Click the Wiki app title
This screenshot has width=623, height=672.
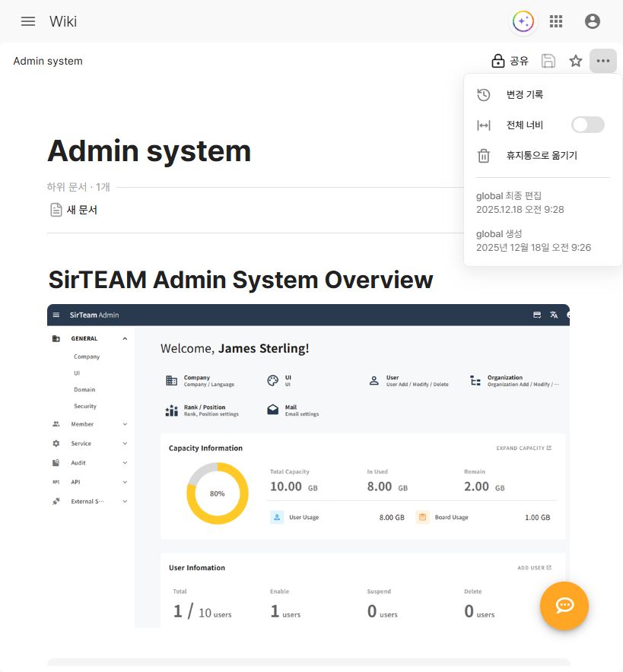63,21
